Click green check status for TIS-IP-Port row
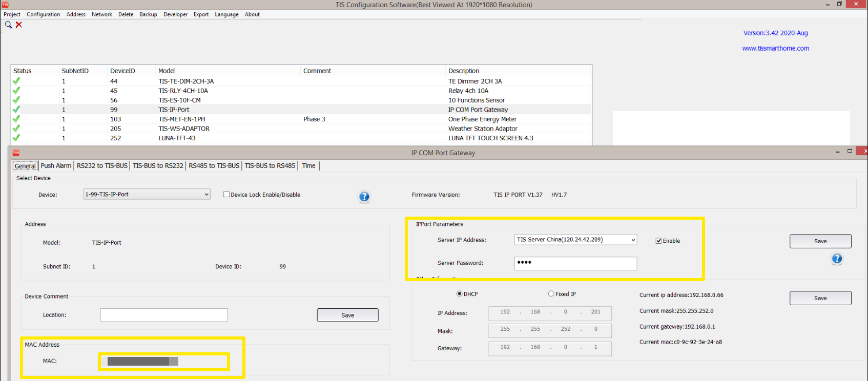The image size is (868, 381). click(x=16, y=110)
